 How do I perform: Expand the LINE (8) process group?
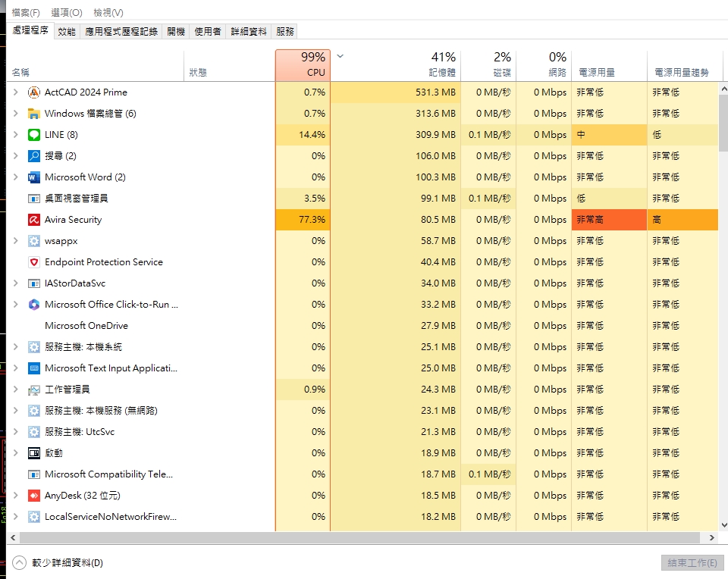(15, 135)
